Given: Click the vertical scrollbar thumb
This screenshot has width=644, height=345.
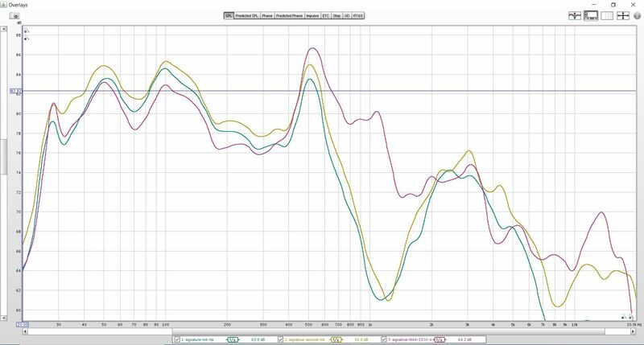Looking at the screenshot, I should click(3, 157).
